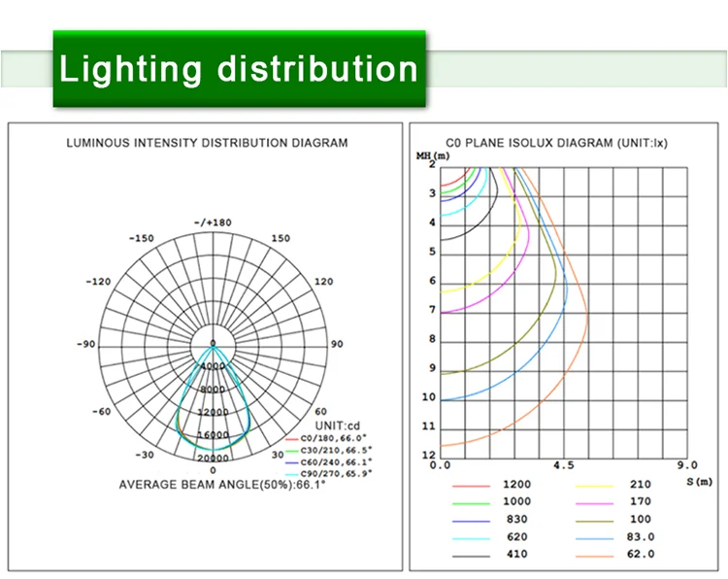Click the green 1000 lux legend line
This screenshot has width=728, height=579.
(468, 501)
